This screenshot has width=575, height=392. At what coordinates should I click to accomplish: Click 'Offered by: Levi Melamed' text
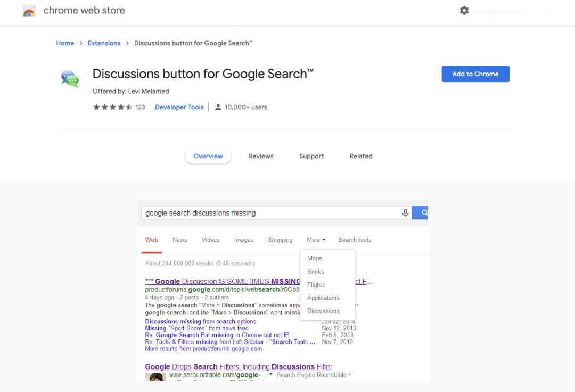coord(130,91)
